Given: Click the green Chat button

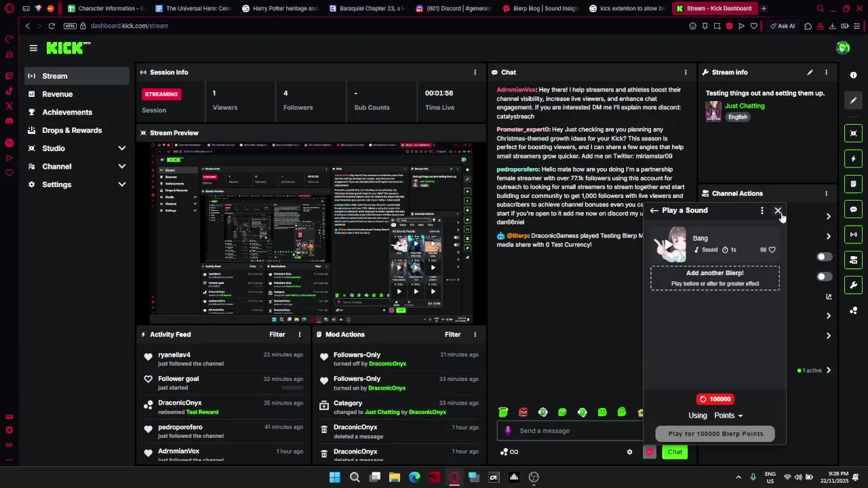Looking at the screenshot, I should coord(675,452).
